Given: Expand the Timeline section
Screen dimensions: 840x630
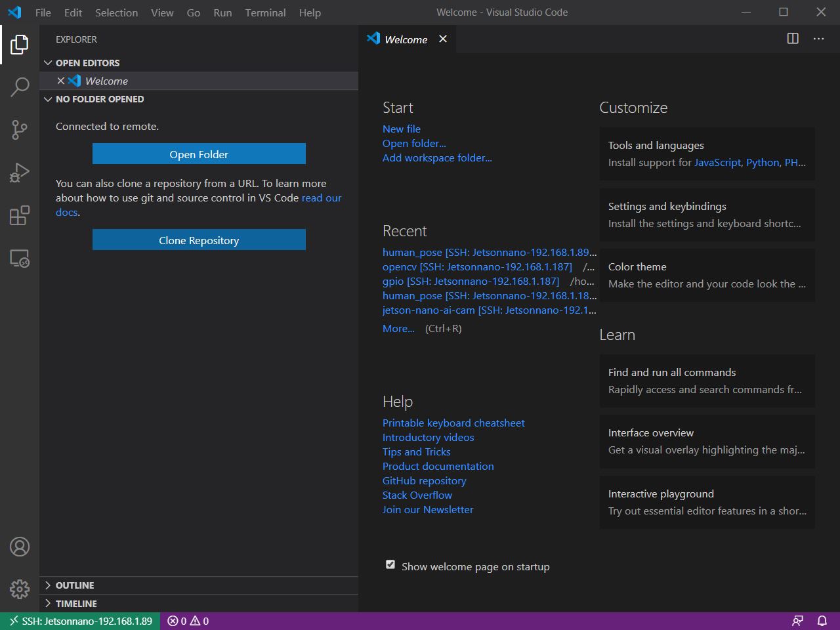Looking at the screenshot, I should click(199, 604).
